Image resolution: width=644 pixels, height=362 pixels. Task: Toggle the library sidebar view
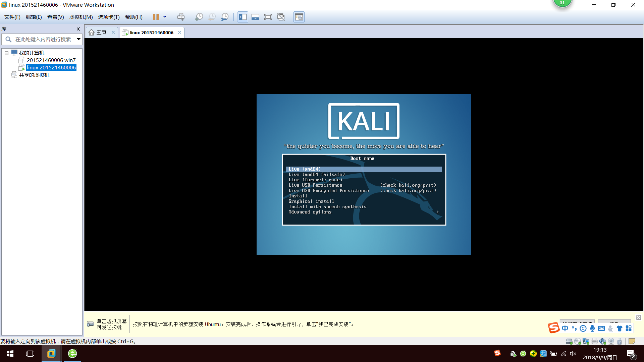243,17
